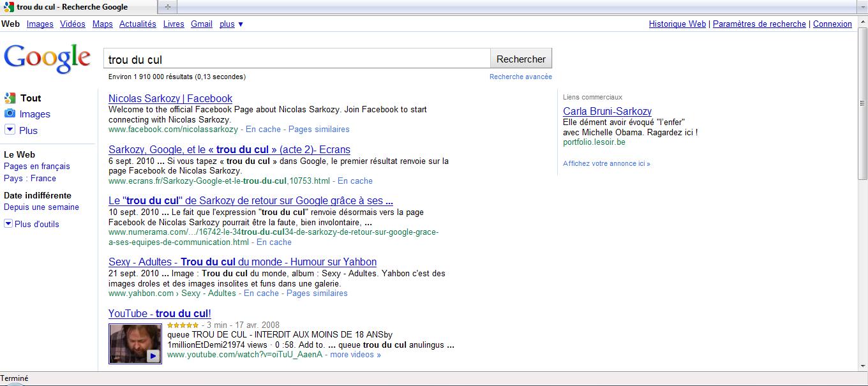Viewport: 868px width, 386px height.
Task: Play the YouTube video thumbnail
Action: tap(135, 343)
